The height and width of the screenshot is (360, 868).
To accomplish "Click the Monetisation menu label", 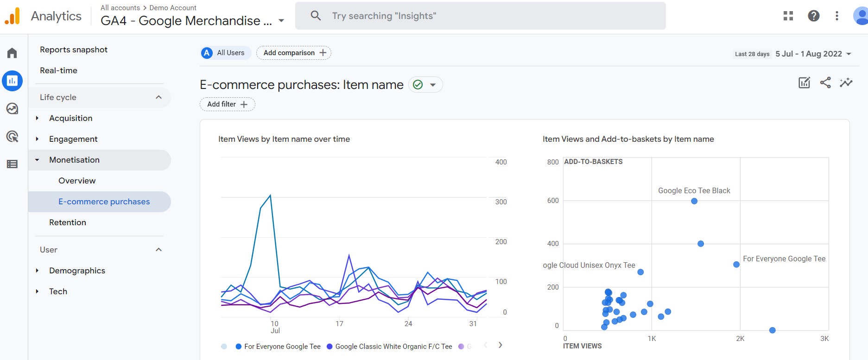I will 74,160.
